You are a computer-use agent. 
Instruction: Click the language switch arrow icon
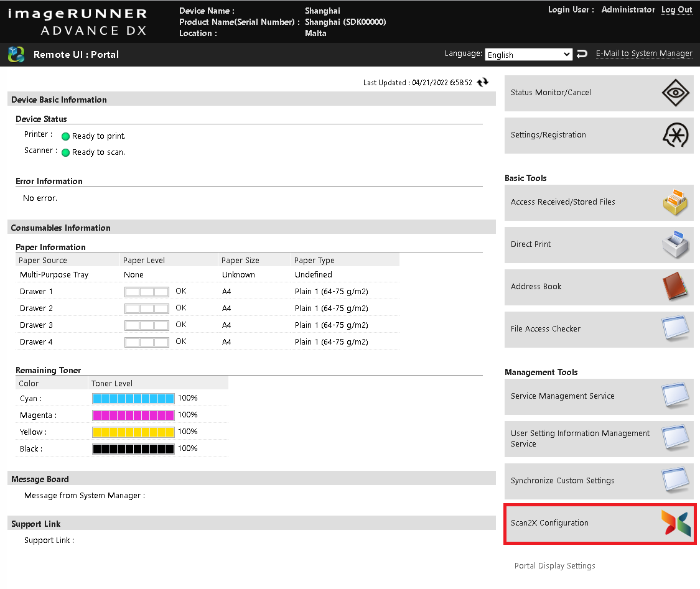point(582,54)
